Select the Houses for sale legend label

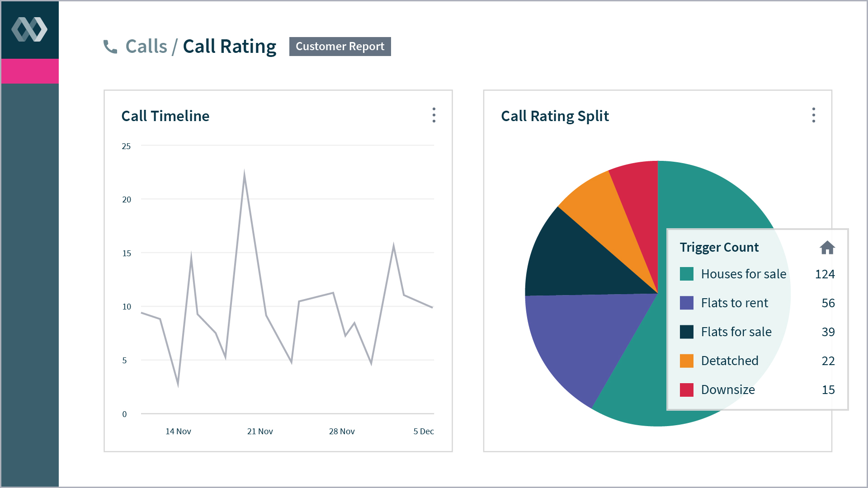pos(743,274)
